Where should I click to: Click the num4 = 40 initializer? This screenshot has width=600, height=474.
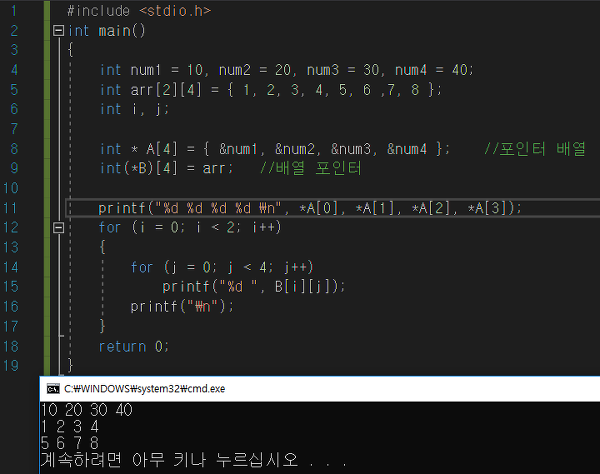(431, 70)
